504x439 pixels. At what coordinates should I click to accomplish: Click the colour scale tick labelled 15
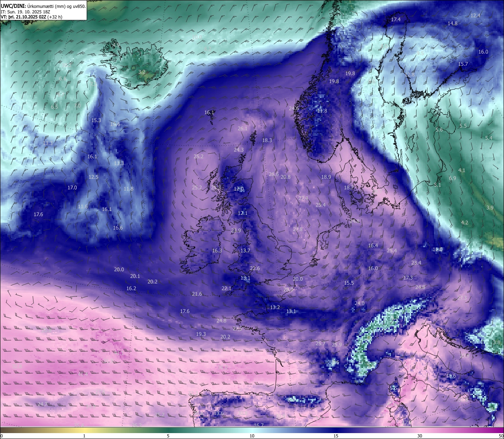[336, 436]
